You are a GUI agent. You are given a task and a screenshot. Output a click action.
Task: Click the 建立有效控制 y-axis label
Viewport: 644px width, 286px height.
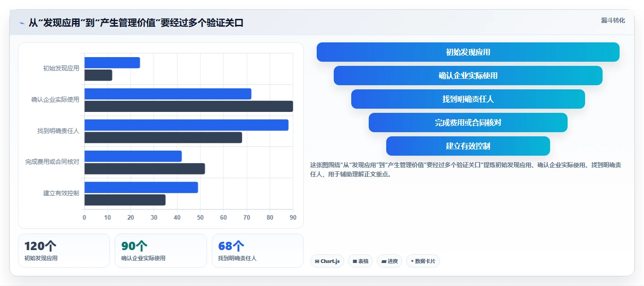pyautogui.click(x=61, y=193)
